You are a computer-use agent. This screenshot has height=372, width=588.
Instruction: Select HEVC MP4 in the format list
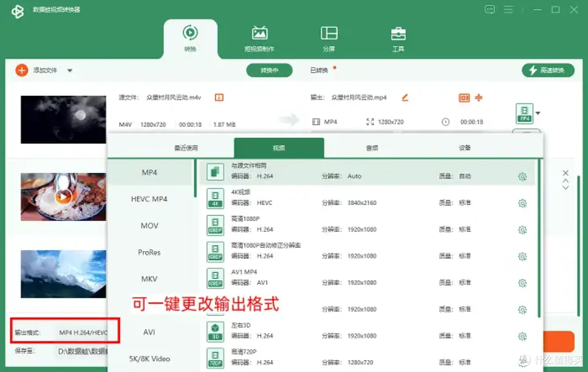pos(149,199)
